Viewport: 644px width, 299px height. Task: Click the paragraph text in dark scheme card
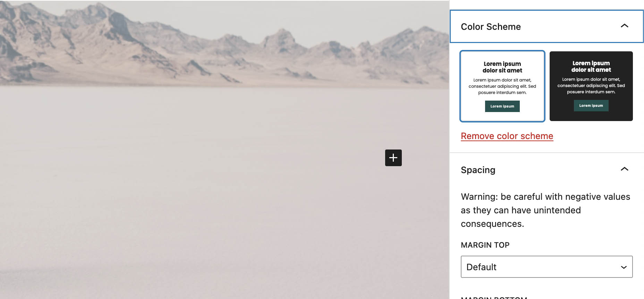[591, 86]
